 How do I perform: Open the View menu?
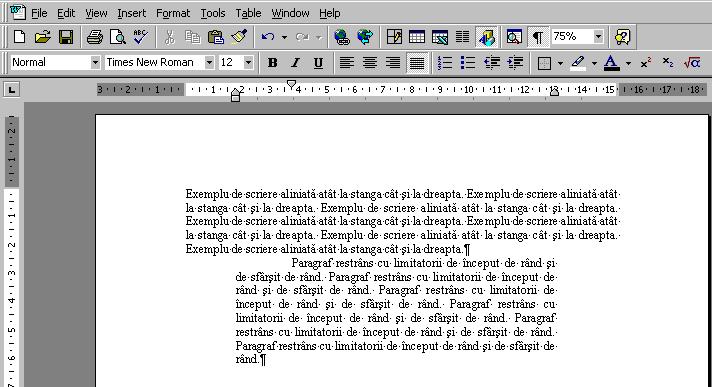coord(96,13)
